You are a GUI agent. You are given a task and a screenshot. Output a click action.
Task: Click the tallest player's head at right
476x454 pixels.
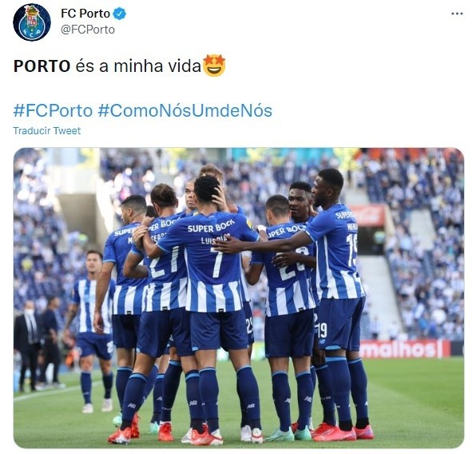click(x=328, y=187)
